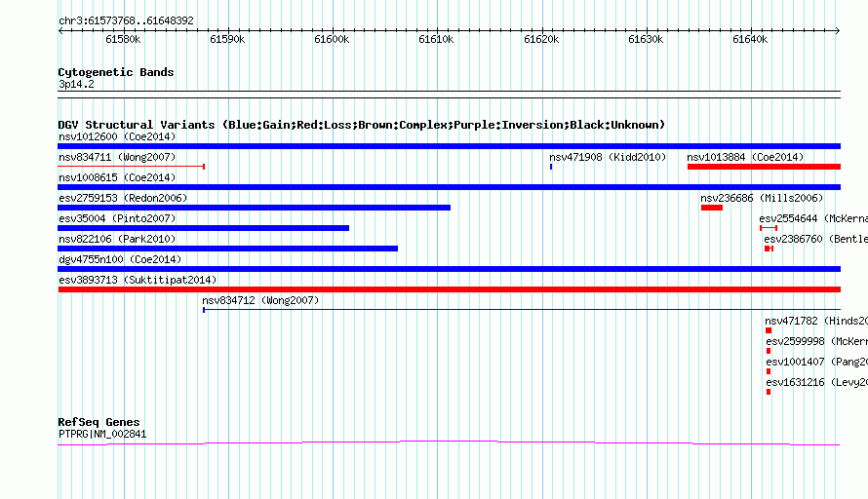This screenshot has height=499, width=868.
Task: Click the nsv471908 (Kidd2010) label
Action: click(x=608, y=157)
